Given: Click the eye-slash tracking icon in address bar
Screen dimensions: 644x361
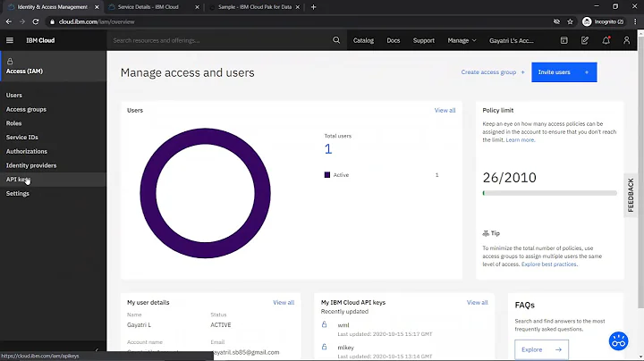Looking at the screenshot, I should 556,21.
